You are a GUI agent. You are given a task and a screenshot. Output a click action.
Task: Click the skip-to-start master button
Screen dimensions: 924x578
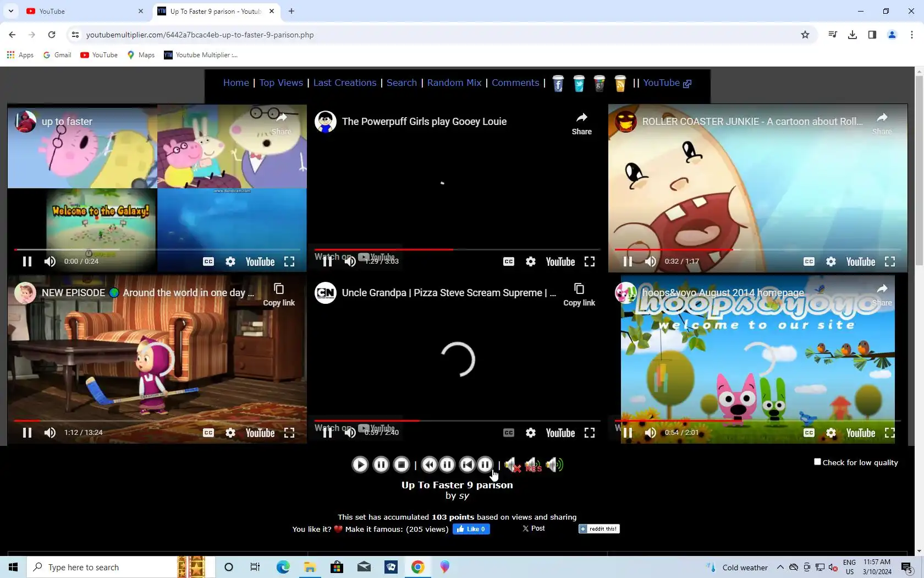467,465
